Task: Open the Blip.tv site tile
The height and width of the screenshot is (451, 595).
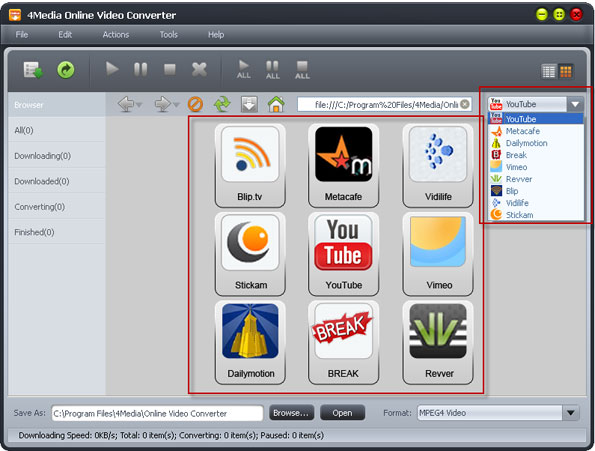Action: point(250,165)
